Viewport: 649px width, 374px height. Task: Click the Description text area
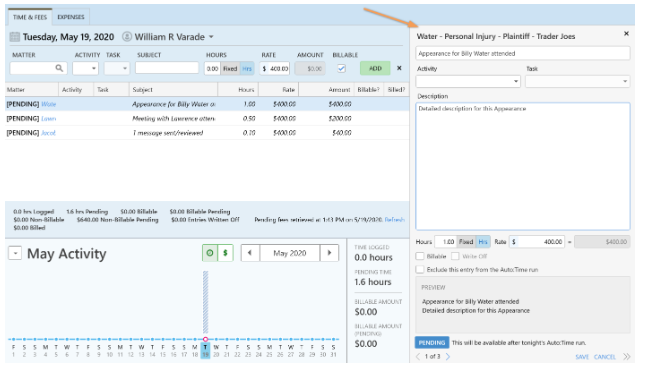click(x=523, y=166)
